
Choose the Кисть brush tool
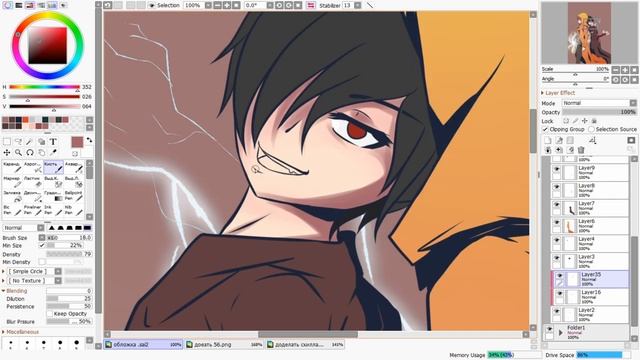(x=53, y=167)
